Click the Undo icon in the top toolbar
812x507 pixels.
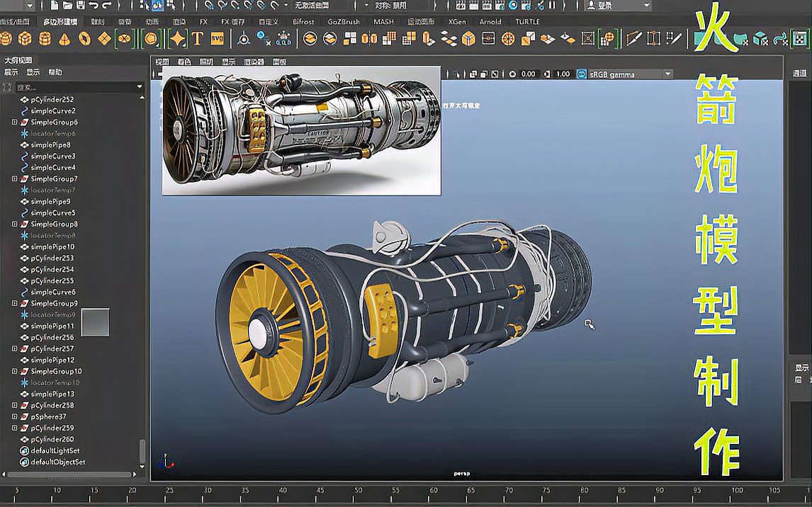(93, 5)
